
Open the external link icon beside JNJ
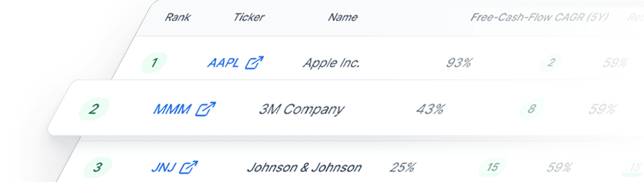(188, 167)
